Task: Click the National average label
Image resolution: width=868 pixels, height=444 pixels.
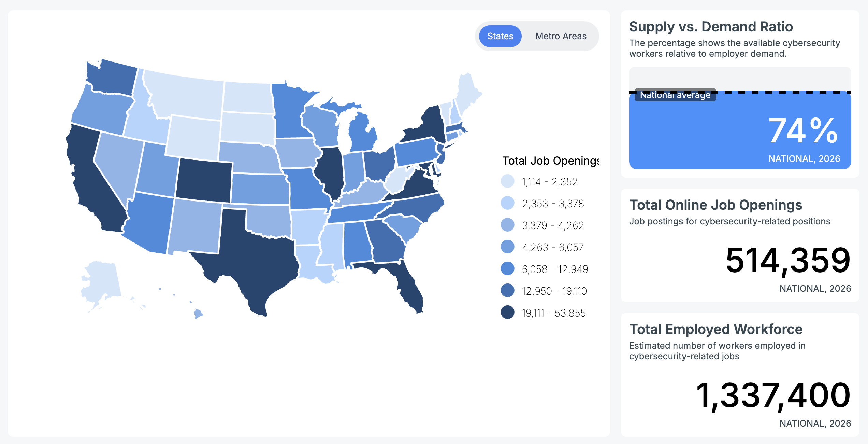Action: (x=675, y=95)
